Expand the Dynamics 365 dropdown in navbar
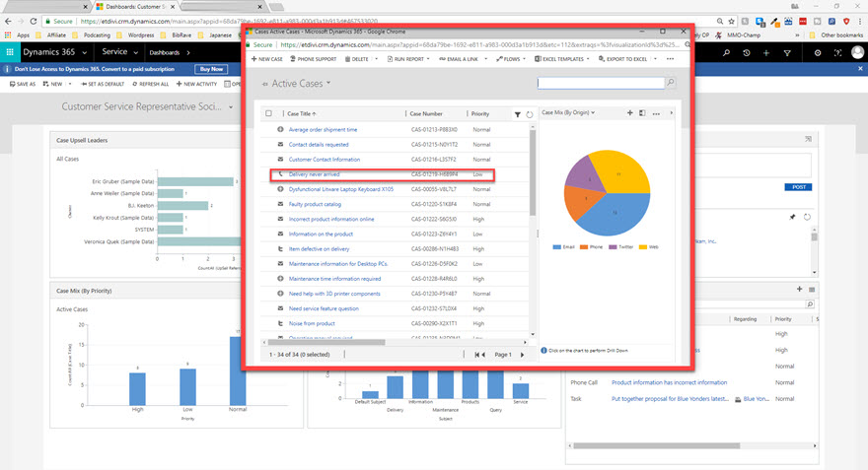This screenshot has width=868, height=470. (84, 53)
